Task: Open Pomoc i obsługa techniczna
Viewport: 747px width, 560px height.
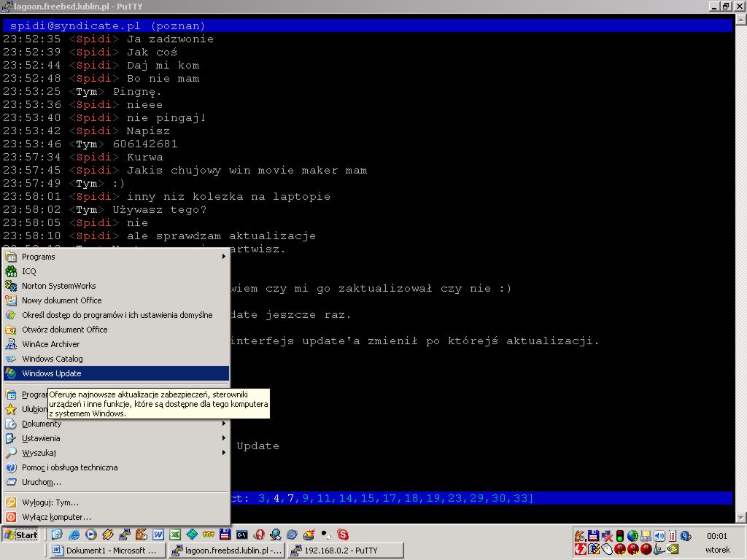Action: click(116, 467)
